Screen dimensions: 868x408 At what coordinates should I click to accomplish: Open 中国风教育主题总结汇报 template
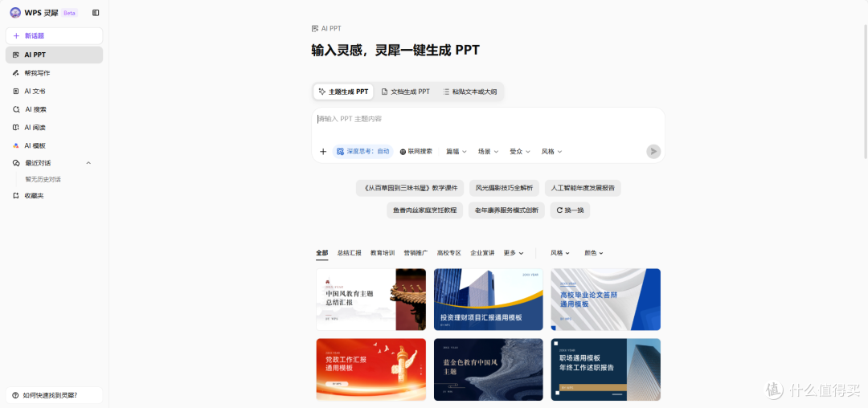pos(371,300)
